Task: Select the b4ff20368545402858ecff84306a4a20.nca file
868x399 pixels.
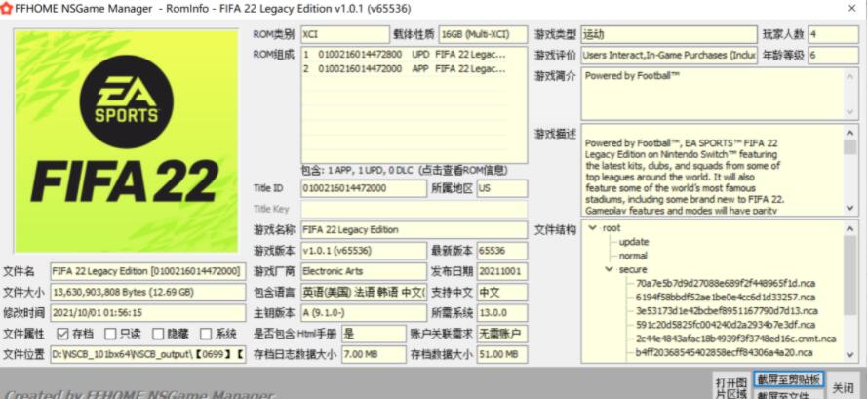Action: [x=724, y=352]
